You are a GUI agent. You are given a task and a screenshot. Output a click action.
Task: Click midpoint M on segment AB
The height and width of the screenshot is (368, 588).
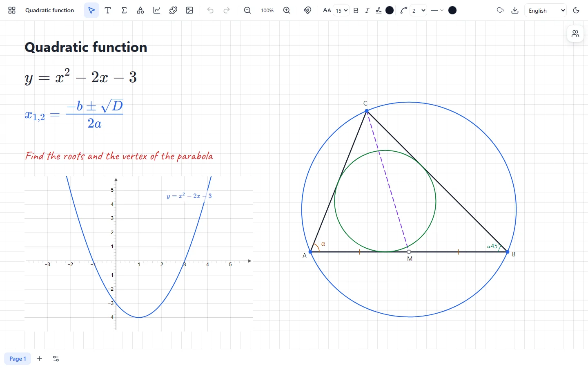(x=409, y=252)
